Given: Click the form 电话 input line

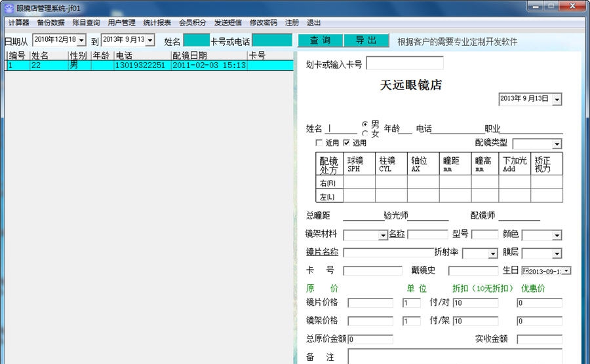Looking at the screenshot, I should (x=458, y=129).
